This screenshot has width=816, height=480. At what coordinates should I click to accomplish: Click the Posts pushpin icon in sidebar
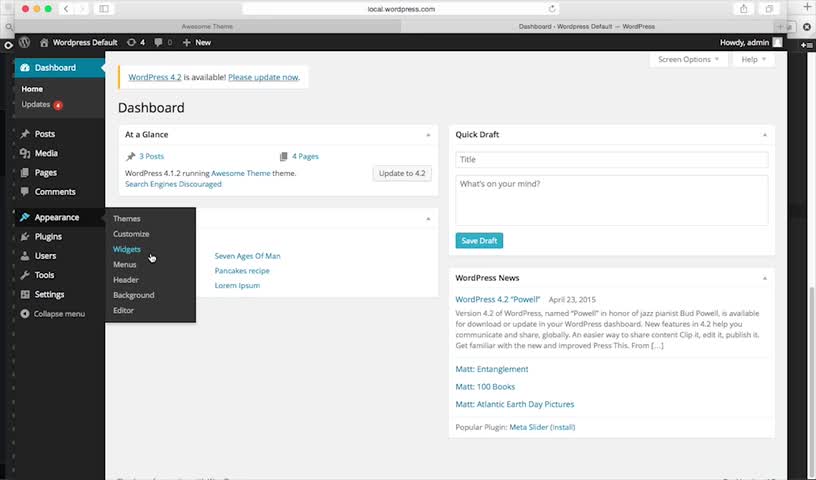(x=24, y=134)
